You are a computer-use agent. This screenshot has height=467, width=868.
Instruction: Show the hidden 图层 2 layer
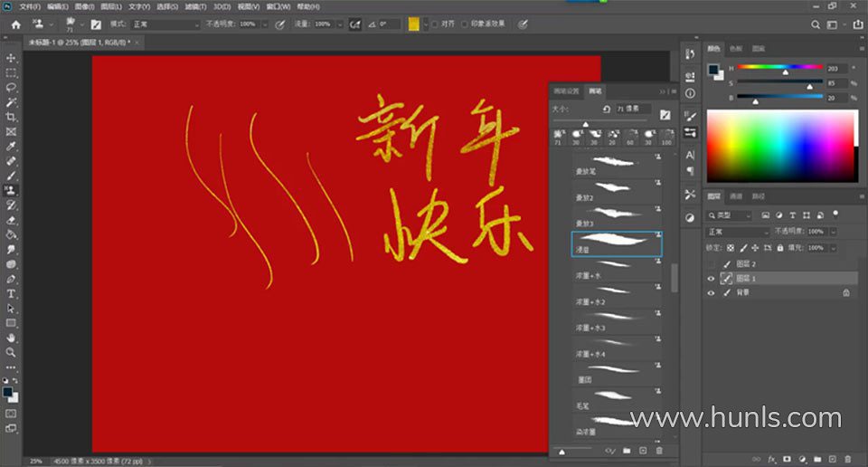click(x=711, y=264)
